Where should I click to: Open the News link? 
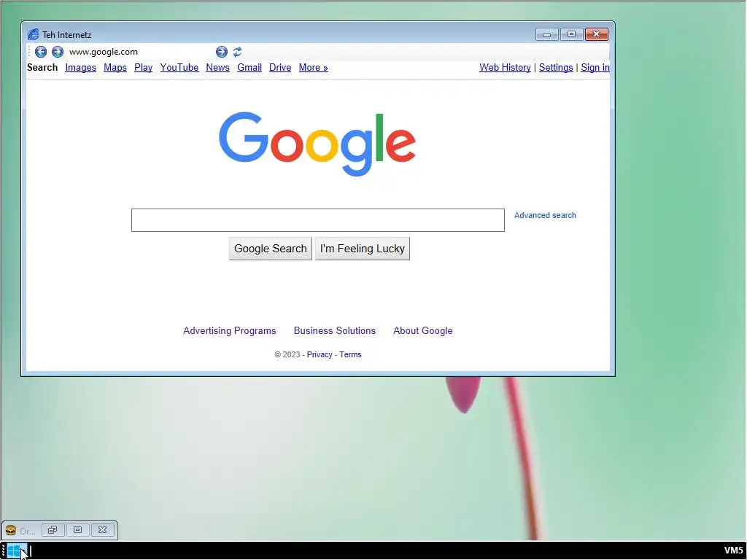pyautogui.click(x=217, y=68)
